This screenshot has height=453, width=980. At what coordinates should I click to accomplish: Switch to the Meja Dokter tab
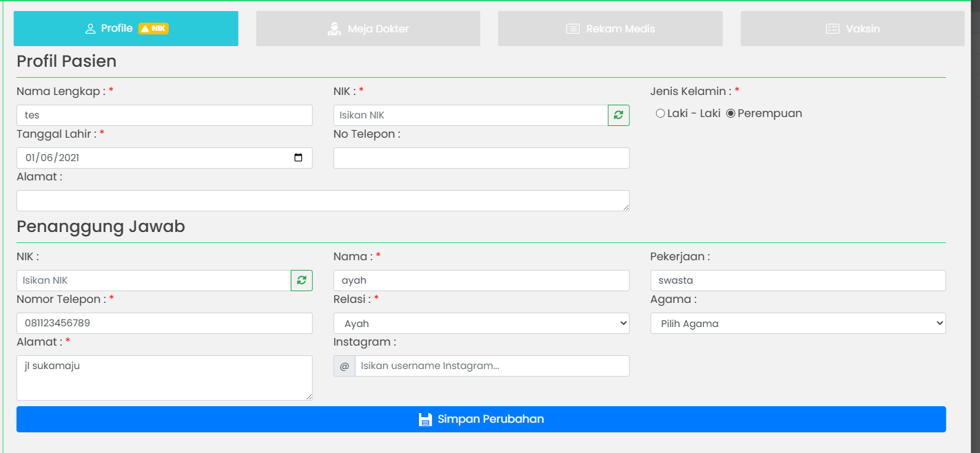click(x=368, y=29)
